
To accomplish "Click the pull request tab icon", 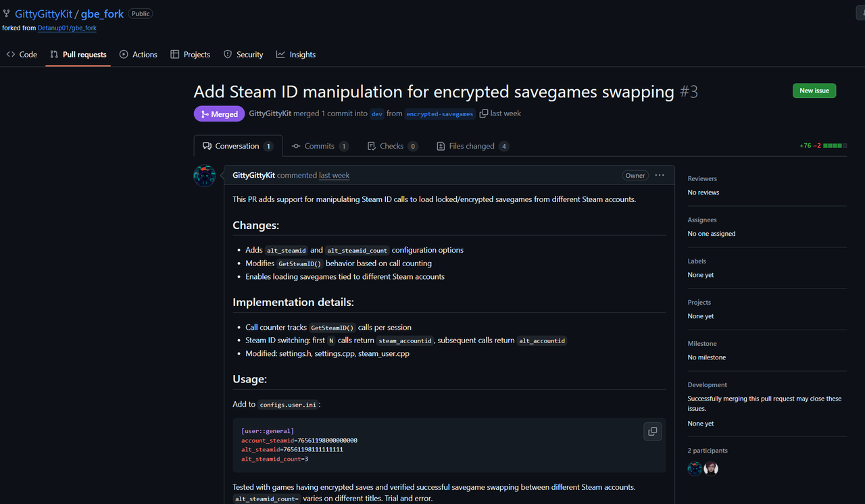I will tap(54, 54).
